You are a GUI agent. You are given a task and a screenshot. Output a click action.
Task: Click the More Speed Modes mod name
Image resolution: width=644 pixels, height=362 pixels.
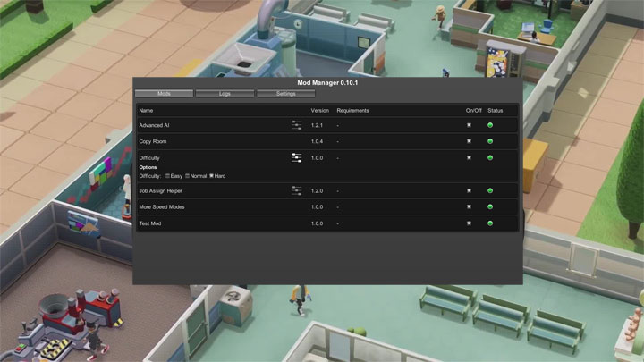161,206
